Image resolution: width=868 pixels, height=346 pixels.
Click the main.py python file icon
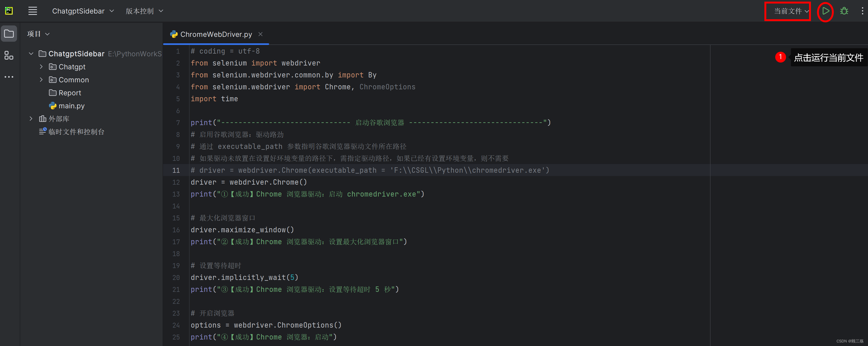(x=53, y=106)
